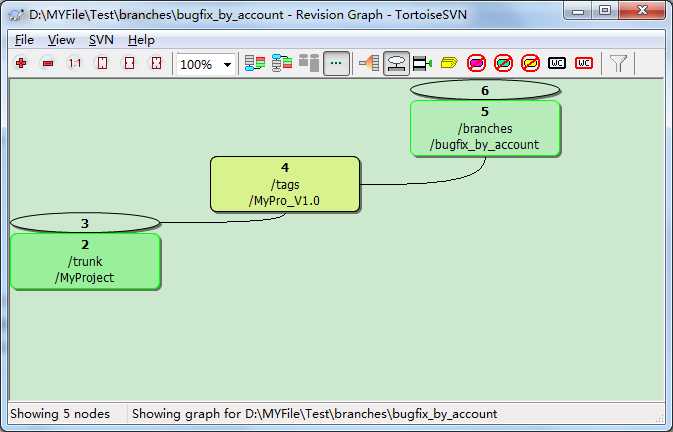Maximize the Revision Graph window
Screen dimensions: 673x432
[x=605, y=11]
